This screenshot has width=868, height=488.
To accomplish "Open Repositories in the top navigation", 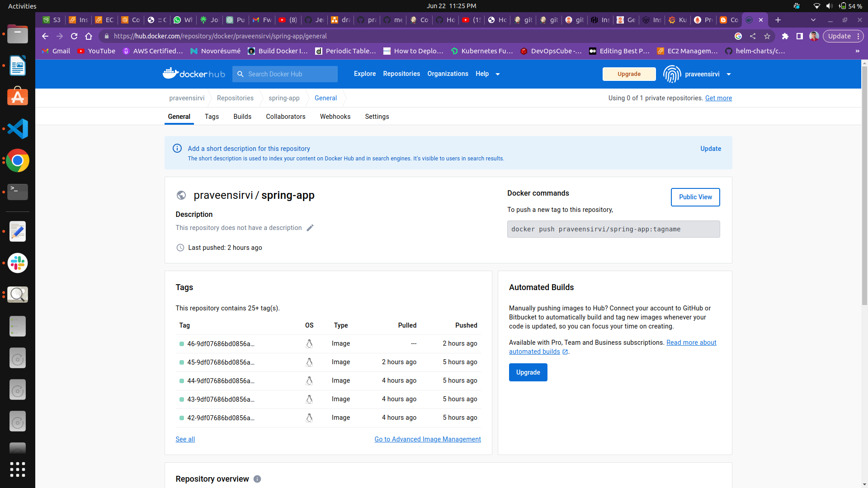I will (401, 74).
